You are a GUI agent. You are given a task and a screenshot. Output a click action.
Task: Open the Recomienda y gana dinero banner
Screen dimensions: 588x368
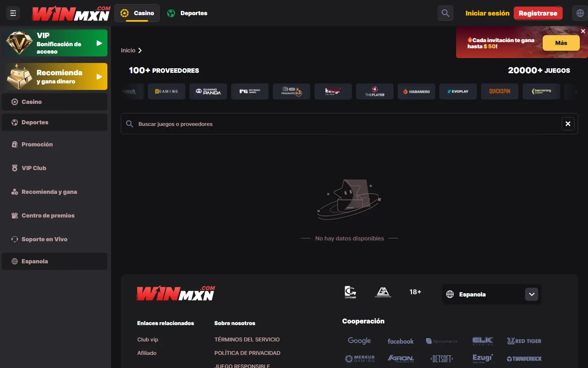pyautogui.click(x=55, y=76)
